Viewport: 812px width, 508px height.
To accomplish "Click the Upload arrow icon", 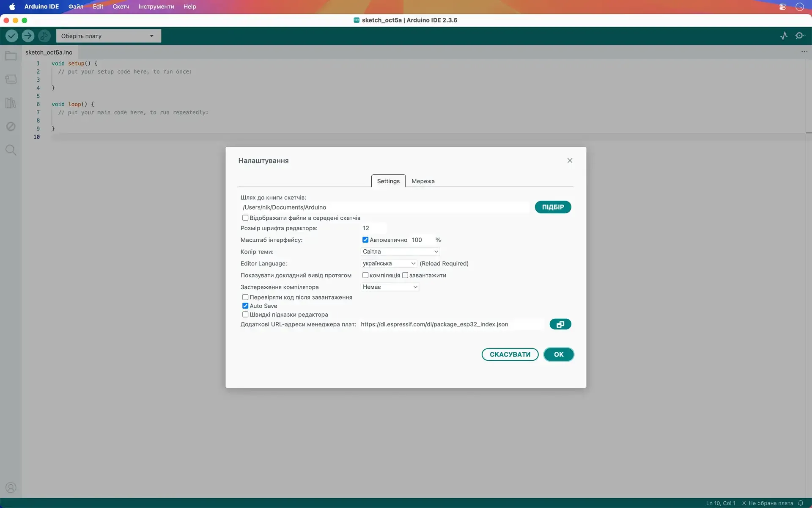I will pyautogui.click(x=28, y=36).
